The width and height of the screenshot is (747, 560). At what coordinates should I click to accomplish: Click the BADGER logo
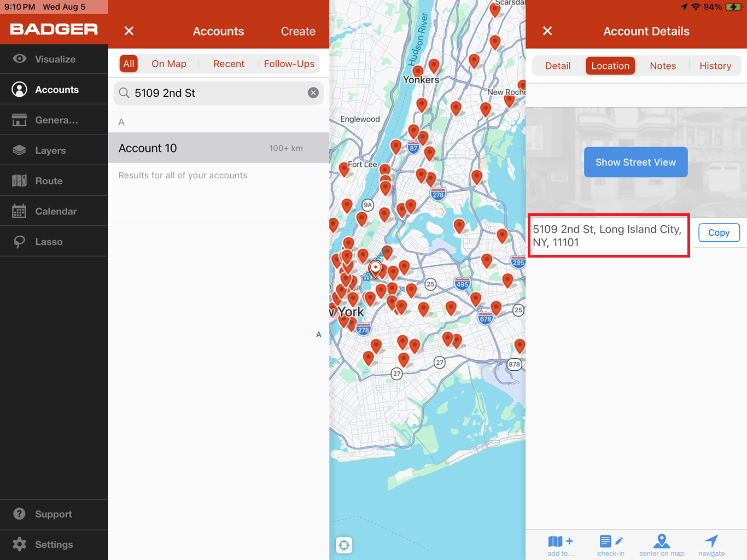click(54, 30)
